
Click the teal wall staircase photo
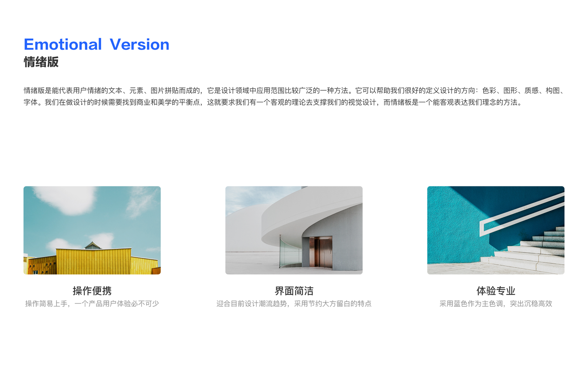tap(496, 230)
